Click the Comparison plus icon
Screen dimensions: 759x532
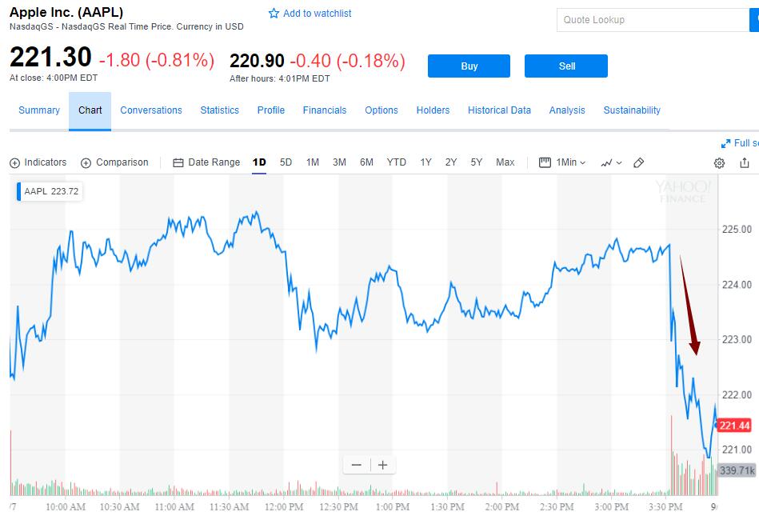coord(86,163)
